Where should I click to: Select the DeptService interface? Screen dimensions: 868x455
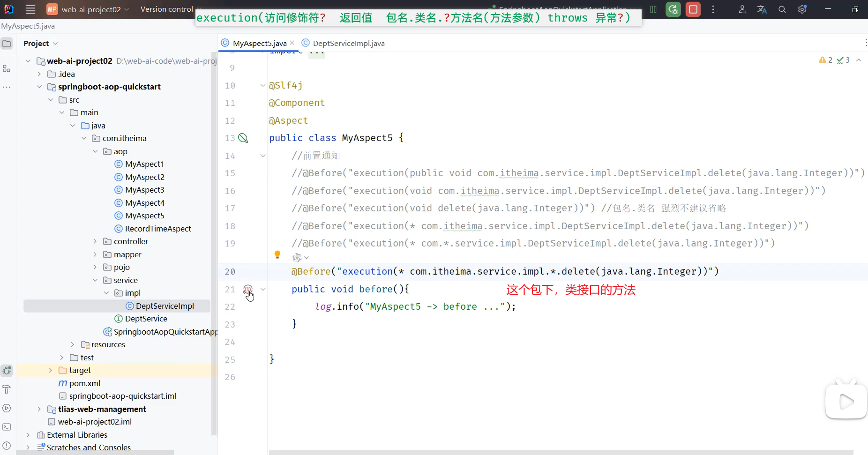pyautogui.click(x=141, y=319)
